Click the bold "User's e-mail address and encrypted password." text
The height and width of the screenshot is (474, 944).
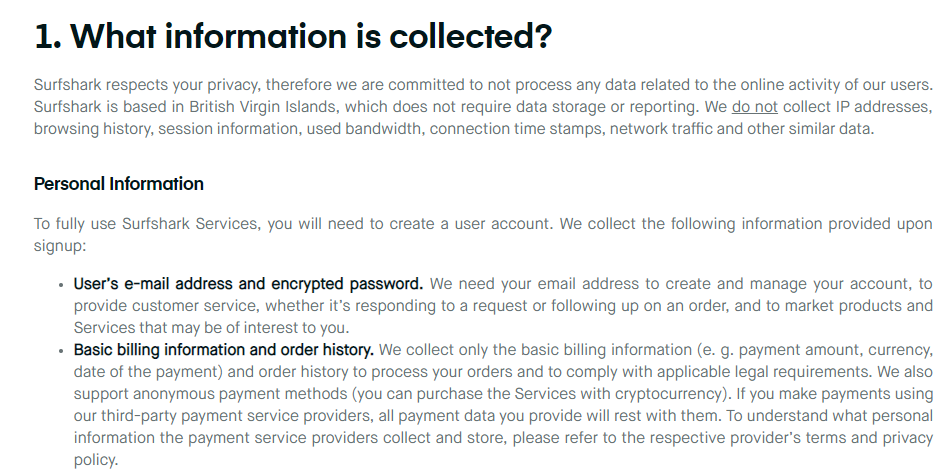pyautogui.click(x=248, y=284)
